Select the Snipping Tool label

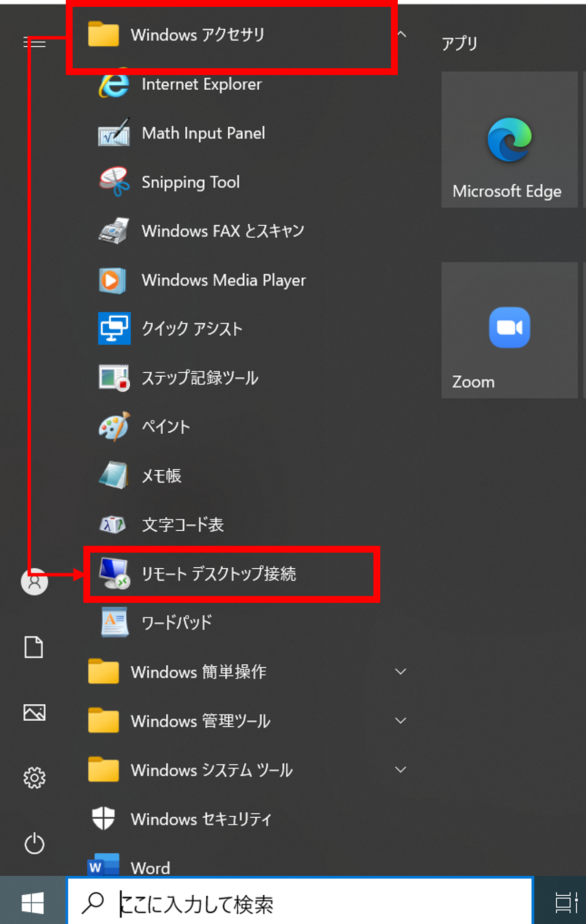click(x=191, y=182)
